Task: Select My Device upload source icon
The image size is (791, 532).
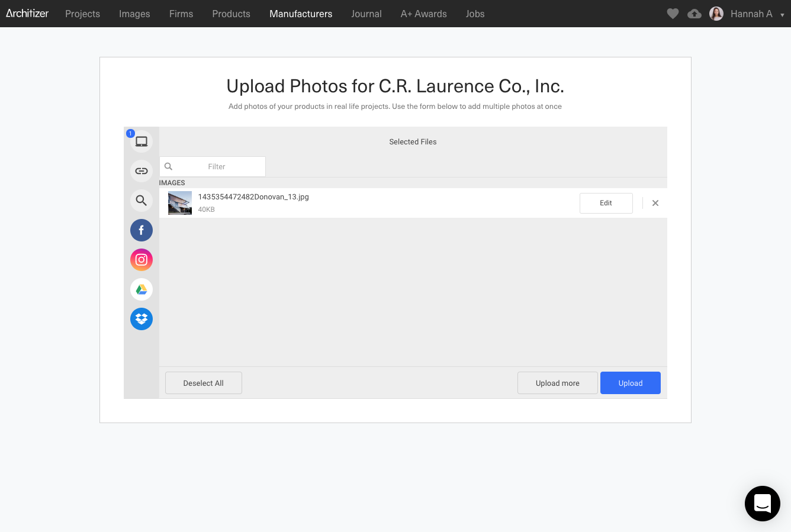Action: (x=142, y=141)
